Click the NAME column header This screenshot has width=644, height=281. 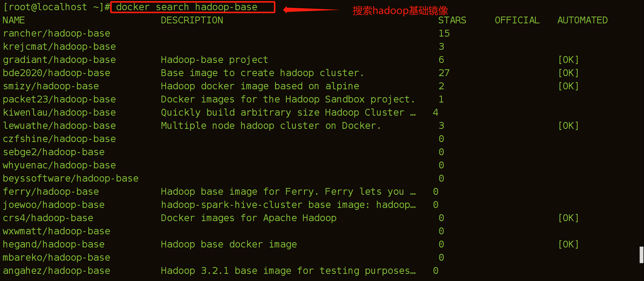[x=14, y=20]
